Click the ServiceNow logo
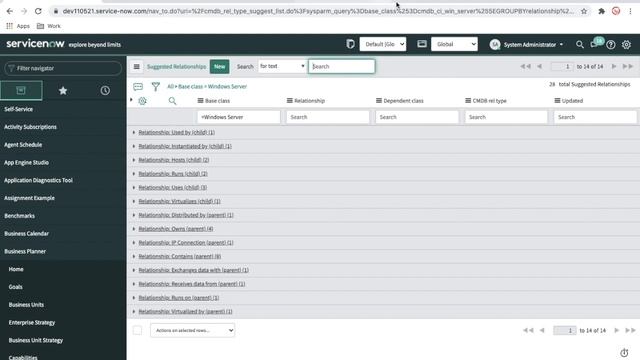This screenshot has height=360, width=640. 35,44
